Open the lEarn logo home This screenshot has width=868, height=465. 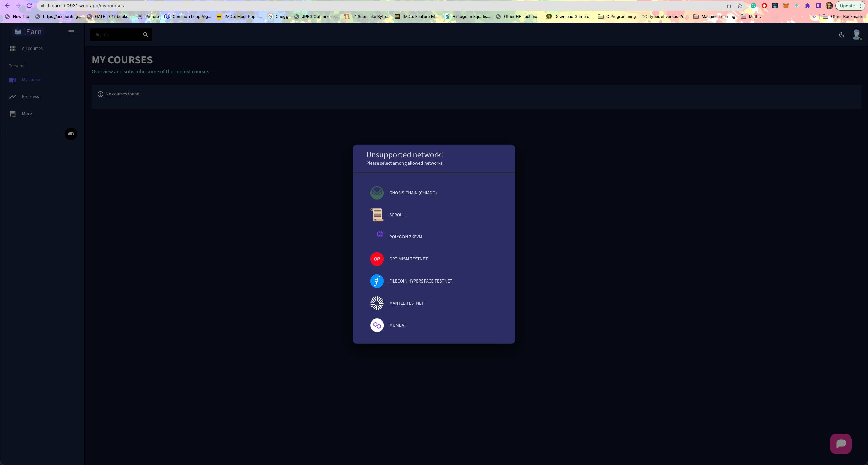pyautogui.click(x=28, y=32)
